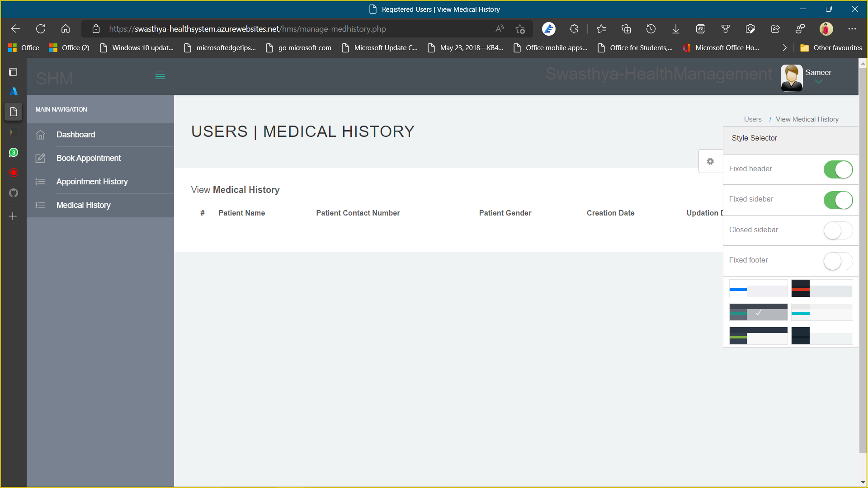This screenshot has height=488, width=868.
Task: Enable the Fixed footer toggle
Action: pyautogui.click(x=838, y=261)
